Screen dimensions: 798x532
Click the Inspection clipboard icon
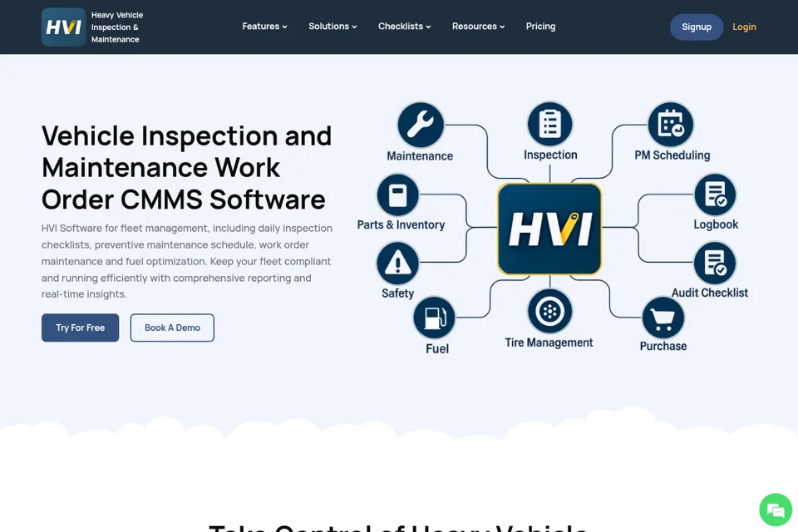coord(550,124)
